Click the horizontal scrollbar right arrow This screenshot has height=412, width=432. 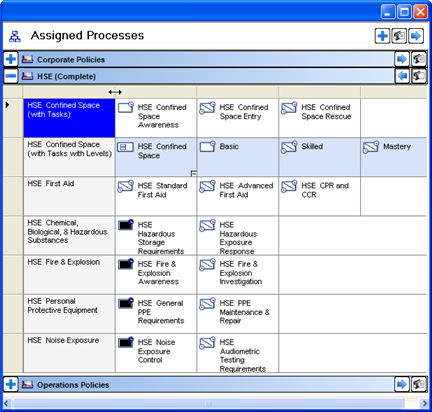pyautogui.click(x=424, y=403)
